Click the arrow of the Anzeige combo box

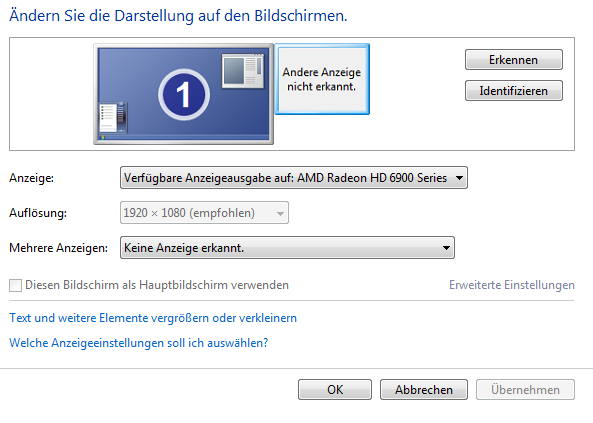click(x=459, y=177)
